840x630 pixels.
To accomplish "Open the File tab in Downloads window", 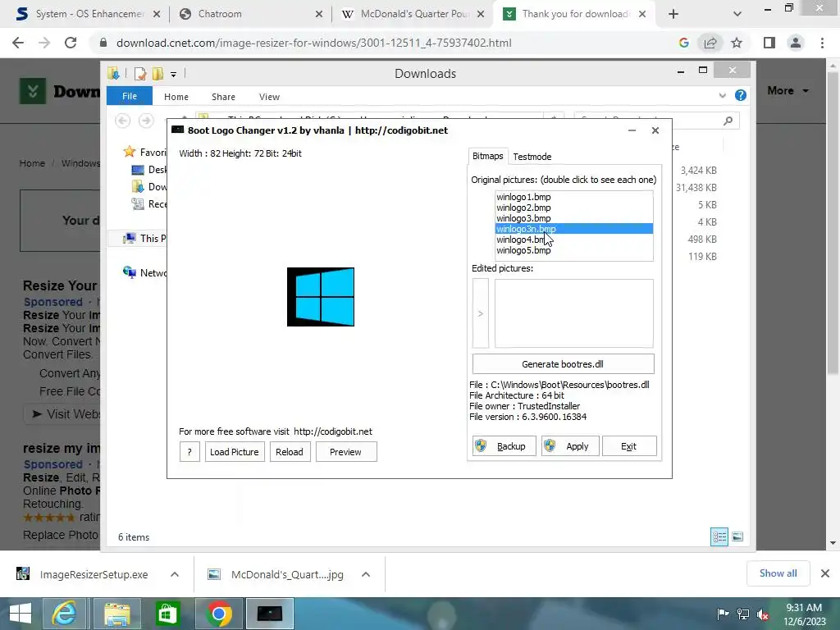I will pyautogui.click(x=130, y=97).
